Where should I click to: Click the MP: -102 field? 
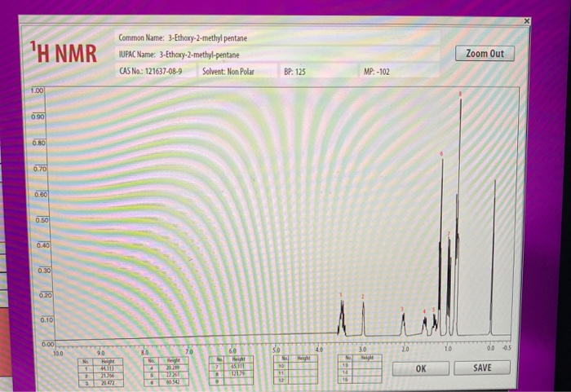coord(399,72)
